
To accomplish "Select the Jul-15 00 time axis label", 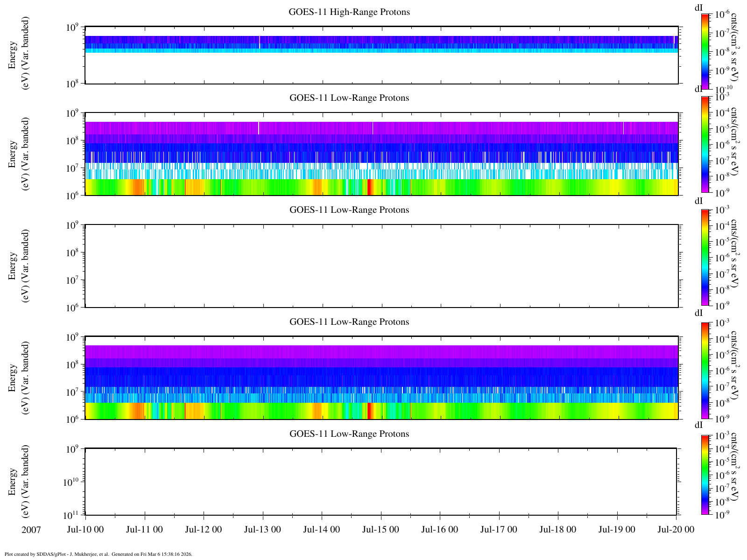I will [x=381, y=530].
